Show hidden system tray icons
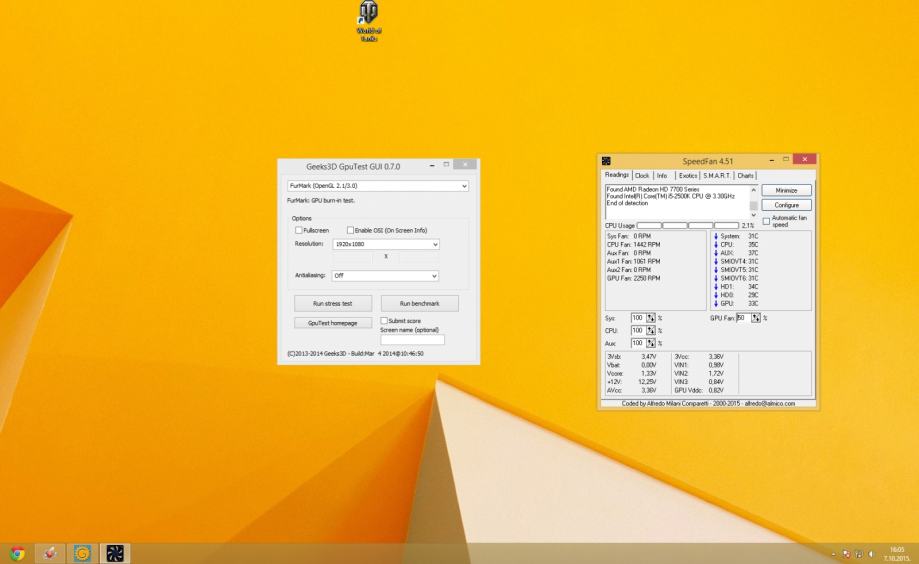The width and height of the screenshot is (919, 564). (x=834, y=553)
